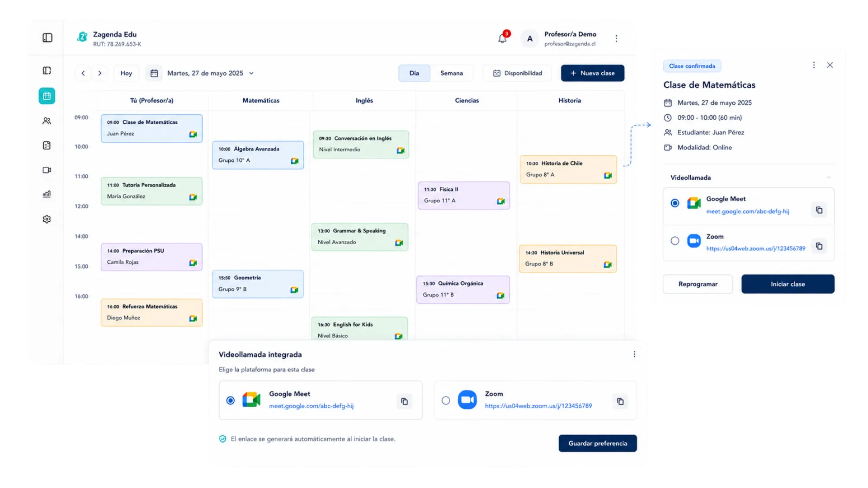Open the 10:00 Álgebra Avanzada class
This screenshot has width=868, height=488.
258,155
